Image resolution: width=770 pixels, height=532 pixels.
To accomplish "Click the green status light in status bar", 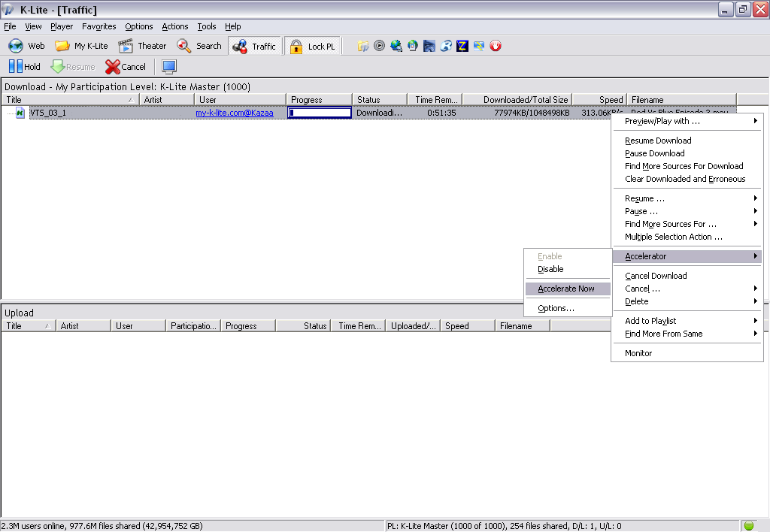I will point(748,526).
